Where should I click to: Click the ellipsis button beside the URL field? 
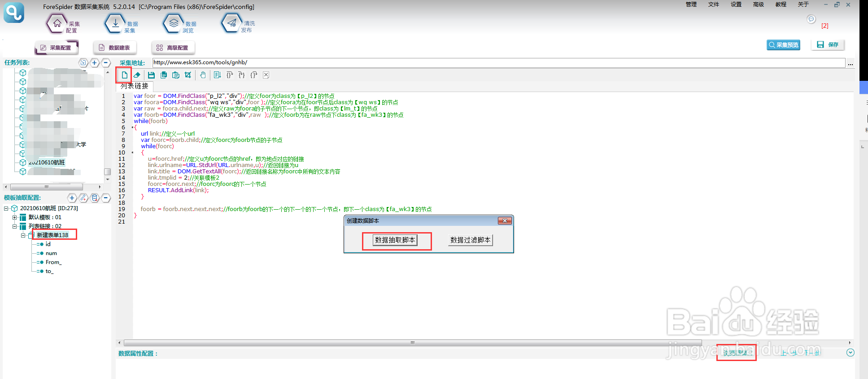tap(850, 63)
